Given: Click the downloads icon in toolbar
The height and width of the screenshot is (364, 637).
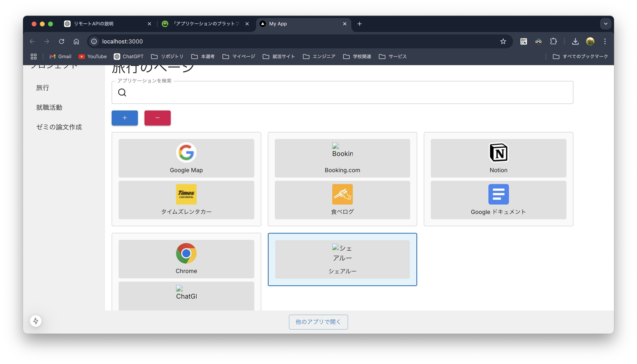Looking at the screenshot, I should [575, 41].
